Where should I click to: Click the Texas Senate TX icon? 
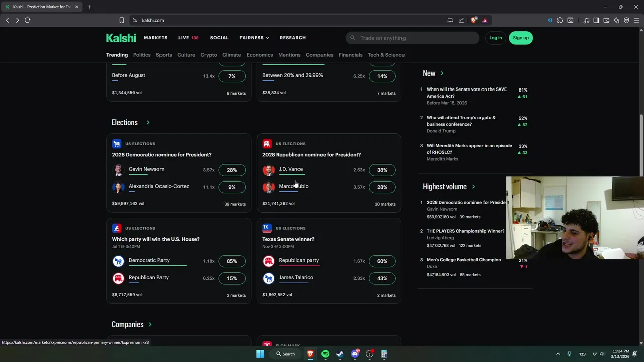267,228
